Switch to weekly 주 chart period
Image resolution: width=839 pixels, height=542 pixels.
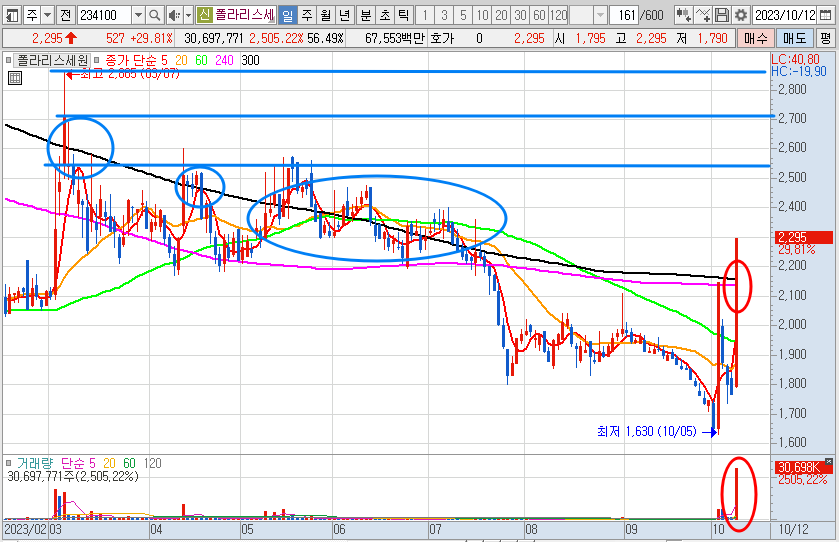click(307, 15)
